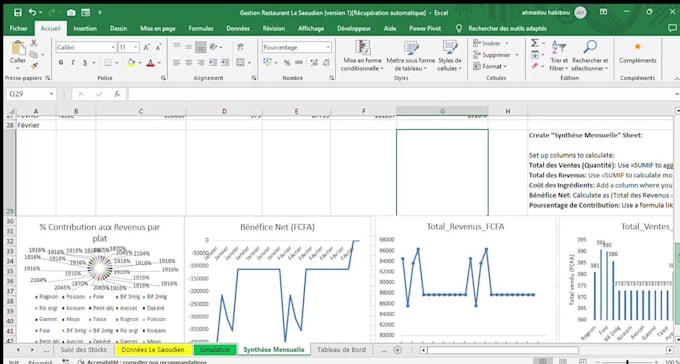Toggle bold (G) formatting
680x364 pixels.
point(61,63)
